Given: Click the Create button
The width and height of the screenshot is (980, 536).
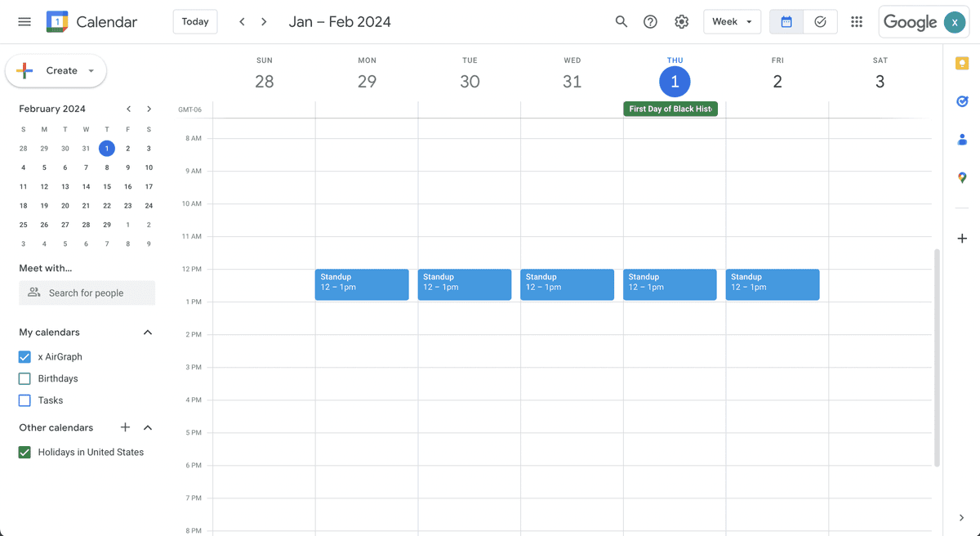Looking at the screenshot, I should tap(56, 71).
